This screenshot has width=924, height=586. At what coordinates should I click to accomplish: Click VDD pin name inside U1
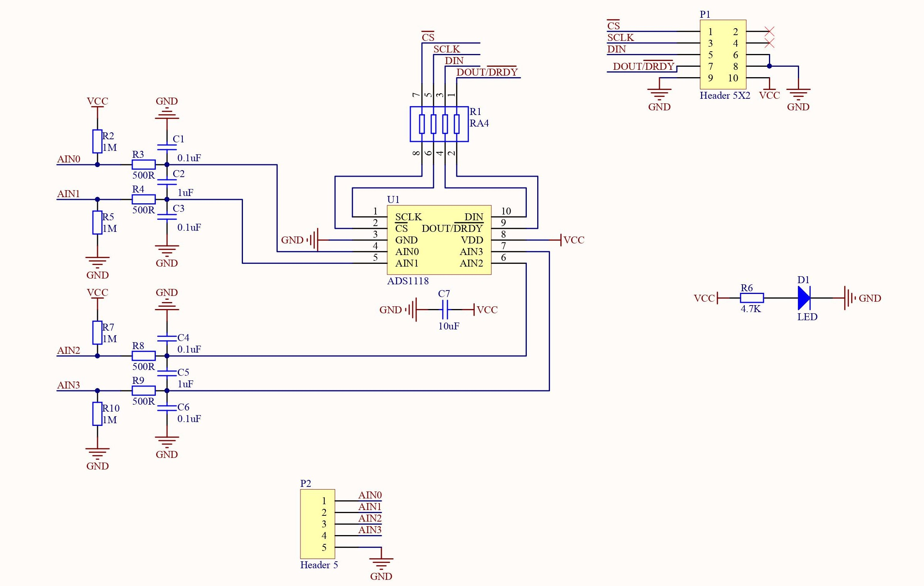coord(472,240)
